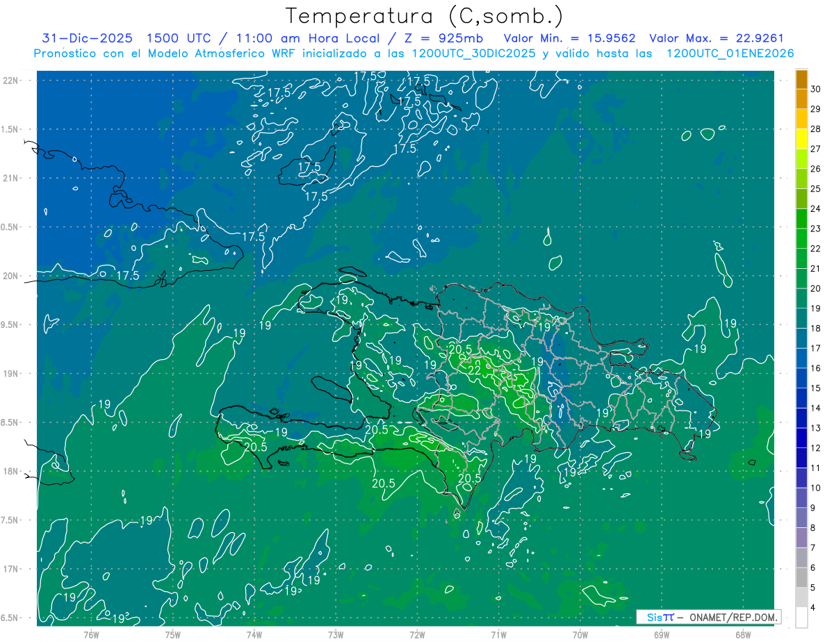The image size is (834, 644).
Task: Click the 'ONAMET/REP.DOM.' credit label
Action: point(733,617)
